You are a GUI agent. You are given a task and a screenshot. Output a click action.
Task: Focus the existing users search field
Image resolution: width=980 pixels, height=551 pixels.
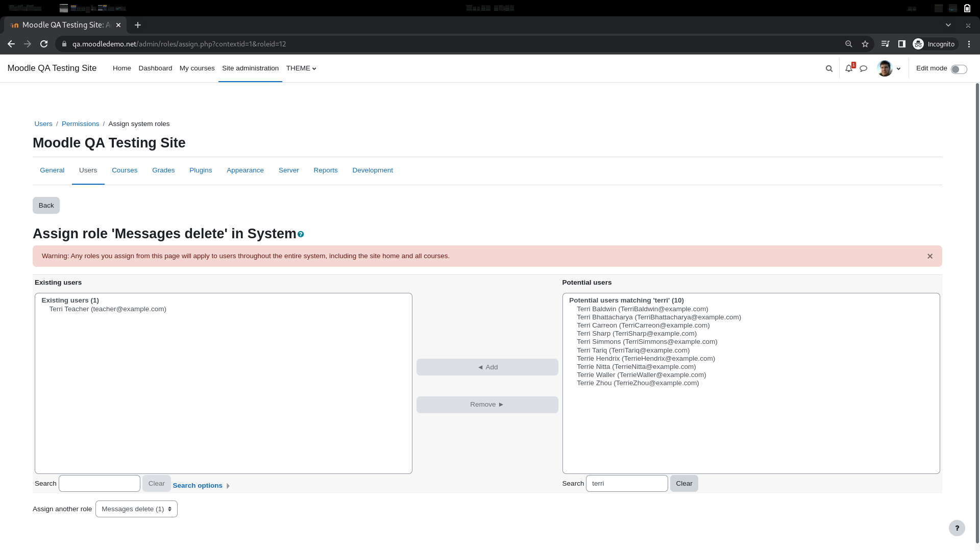[x=100, y=484]
